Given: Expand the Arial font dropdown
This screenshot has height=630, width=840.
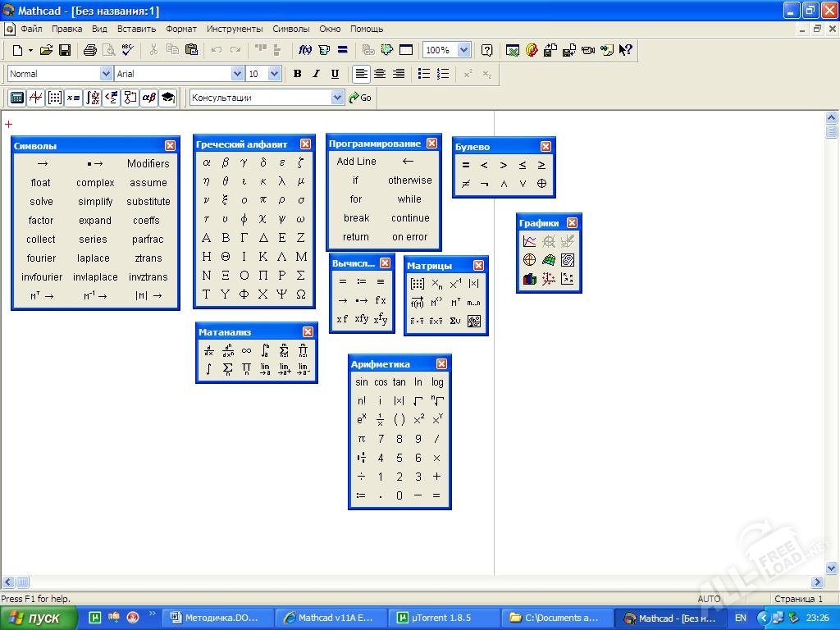Looking at the screenshot, I should point(238,74).
